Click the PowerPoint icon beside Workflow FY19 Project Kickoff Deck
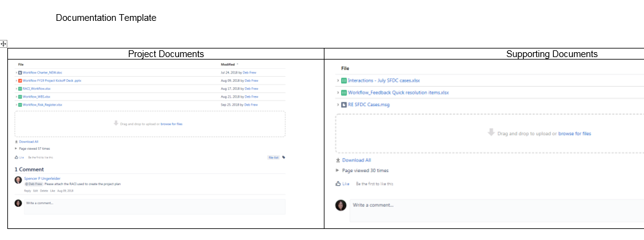The height and width of the screenshot is (240, 644). pyautogui.click(x=20, y=80)
